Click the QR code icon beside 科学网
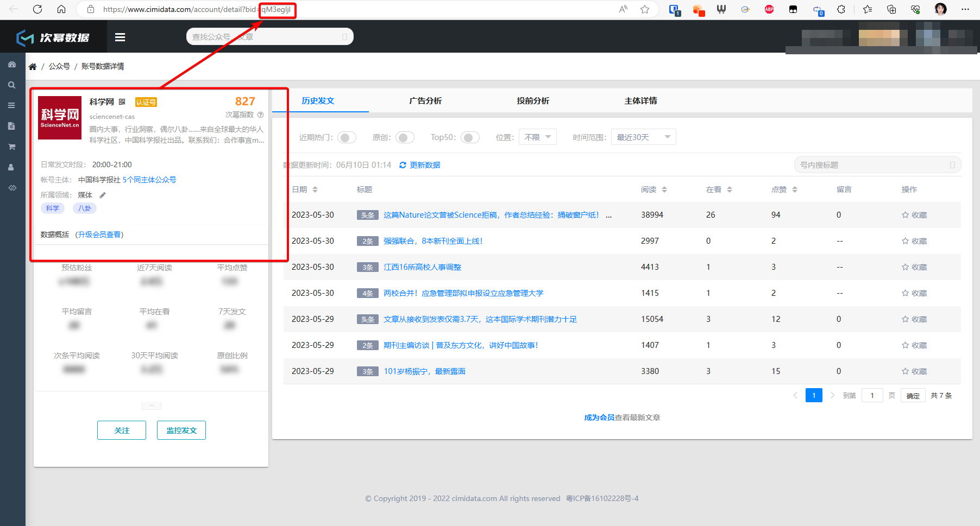Image resolution: width=980 pixels, height=526 pixels. point(122,102)
